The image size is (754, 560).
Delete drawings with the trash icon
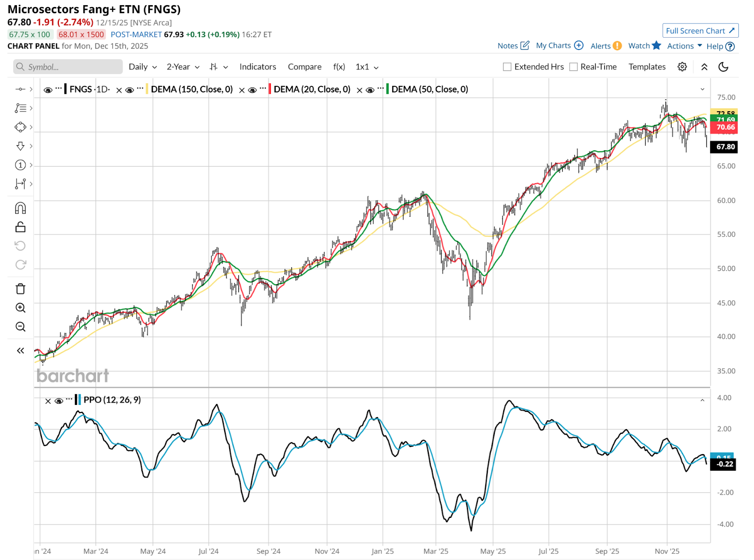[x=20, y=289]
